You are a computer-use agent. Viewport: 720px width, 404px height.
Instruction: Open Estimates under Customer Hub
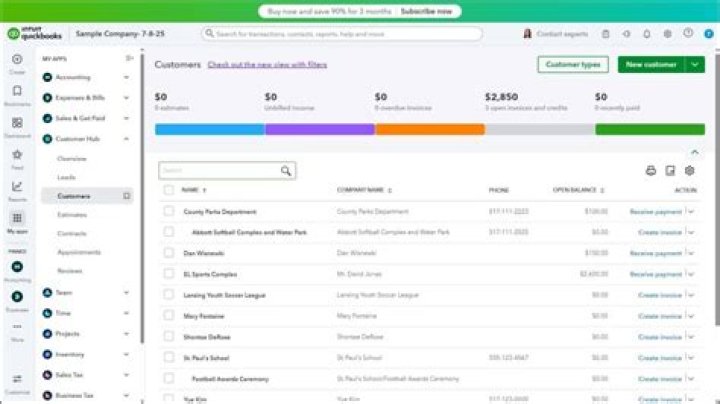point(72,215)
